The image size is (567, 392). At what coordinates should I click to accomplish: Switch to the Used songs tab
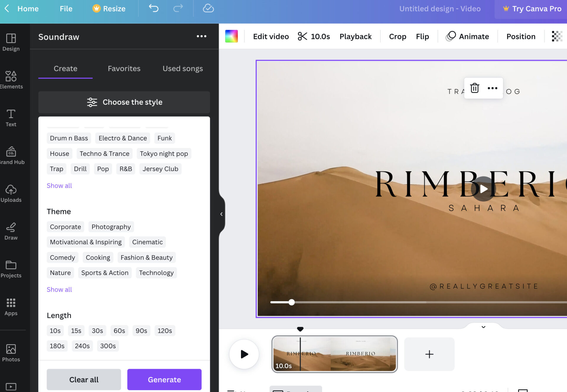point(183,68)
